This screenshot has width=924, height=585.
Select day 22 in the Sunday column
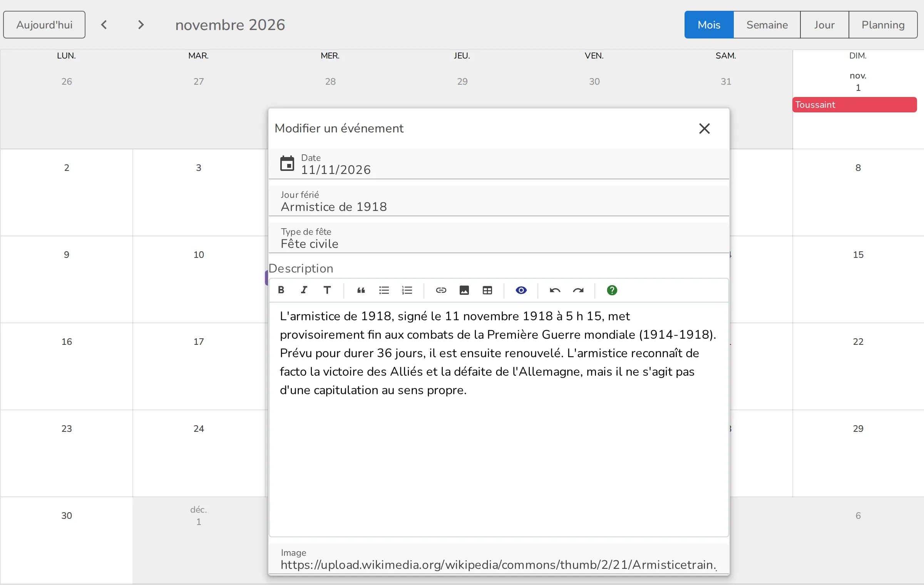[x=858, y=342]
